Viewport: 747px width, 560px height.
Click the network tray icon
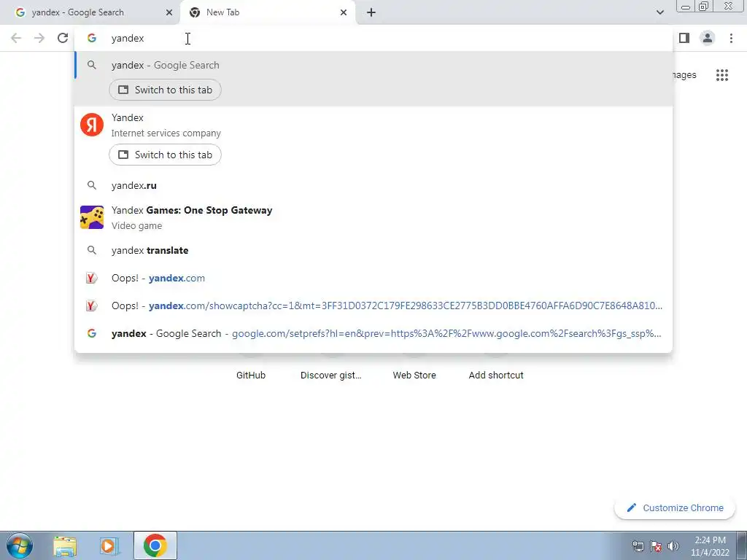tap(638, 546)
